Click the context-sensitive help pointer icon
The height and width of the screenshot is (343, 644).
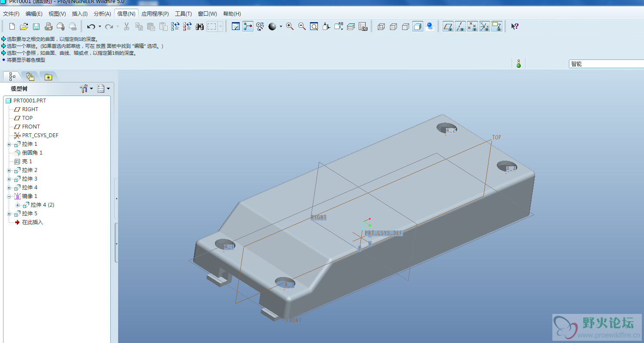coord(515,26)
